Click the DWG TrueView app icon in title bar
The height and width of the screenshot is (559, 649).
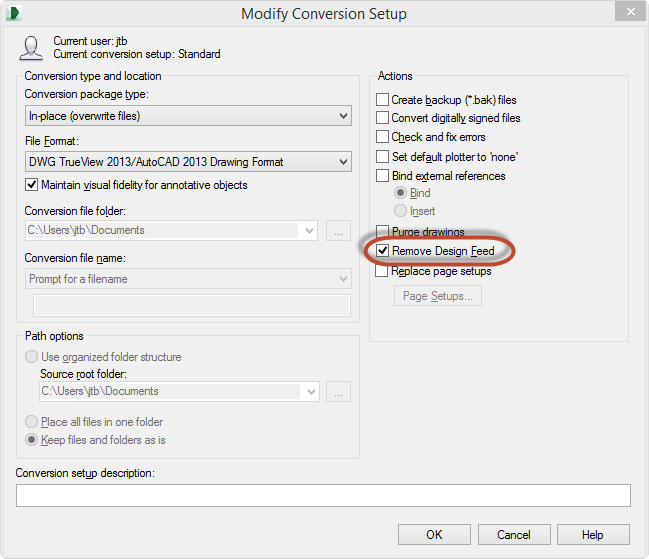pos(13,13)
